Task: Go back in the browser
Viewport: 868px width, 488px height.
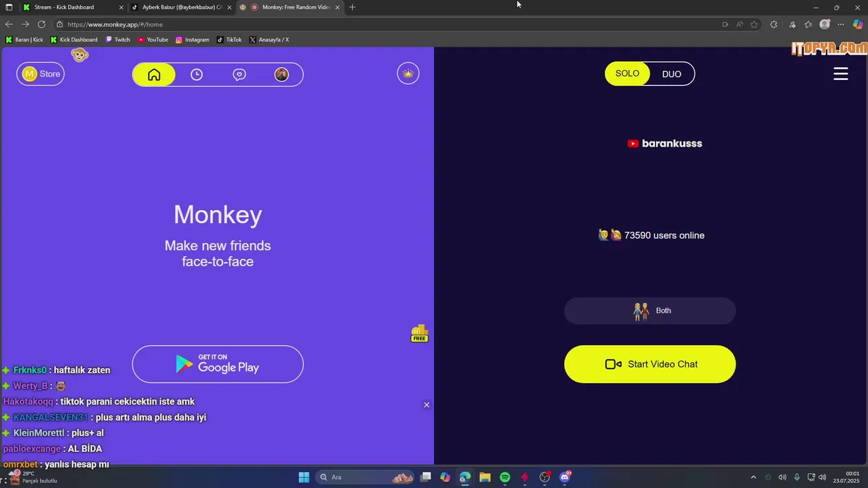Action: pyautogui.click(x=9, y=24)
